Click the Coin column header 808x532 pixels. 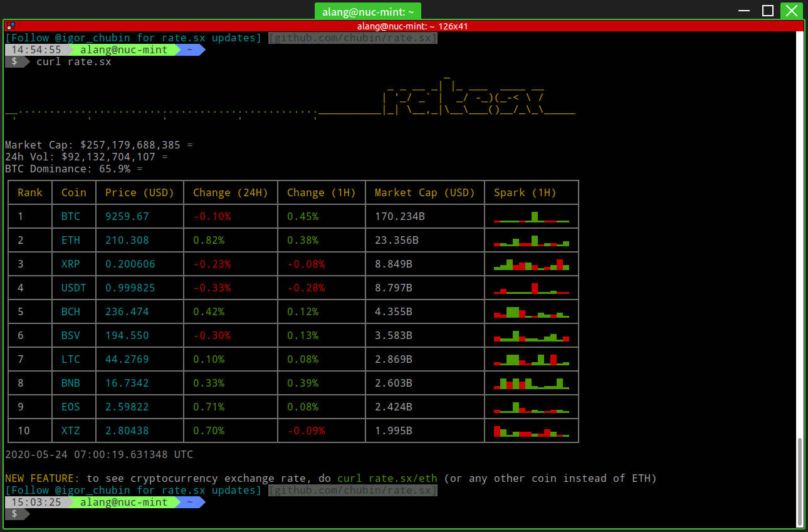pyautogui.click(x=74, y=192)
